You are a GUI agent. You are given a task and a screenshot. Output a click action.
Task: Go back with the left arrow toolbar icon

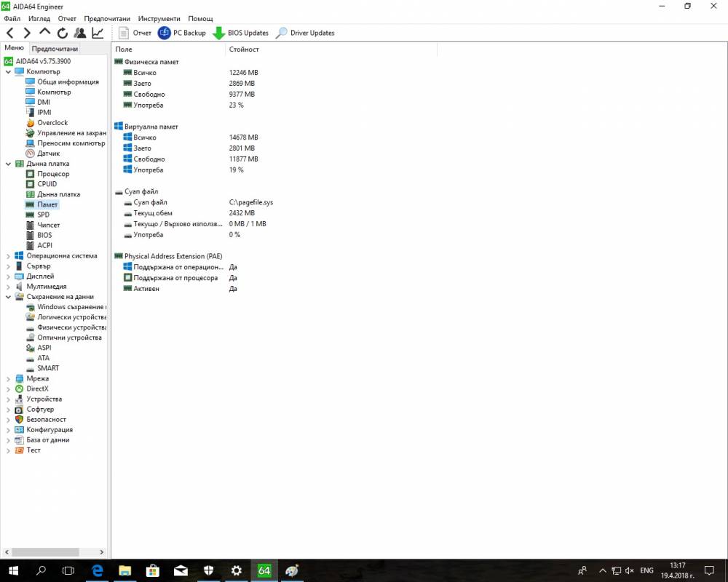[x=10, y=33]
